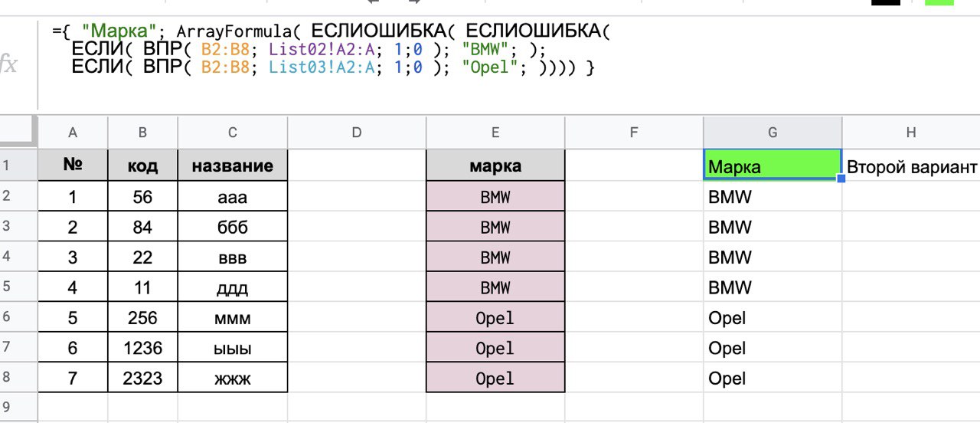Image resolution: width=980 pixels, height=423 pixels.
Task: Click the "жжж" name cell
Action: tap(233, 378)
